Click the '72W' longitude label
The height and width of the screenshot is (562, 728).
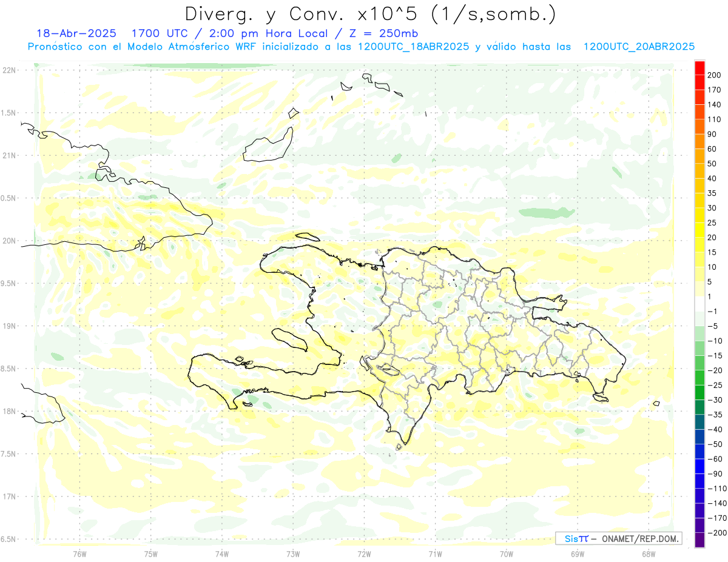pyautogui.click(x=364, y=554)
